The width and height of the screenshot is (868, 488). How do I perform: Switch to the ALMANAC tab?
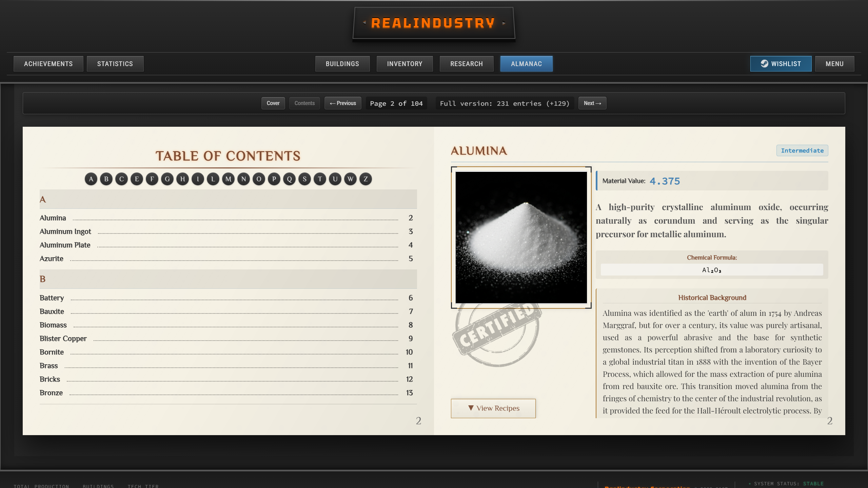pos(526,63)
